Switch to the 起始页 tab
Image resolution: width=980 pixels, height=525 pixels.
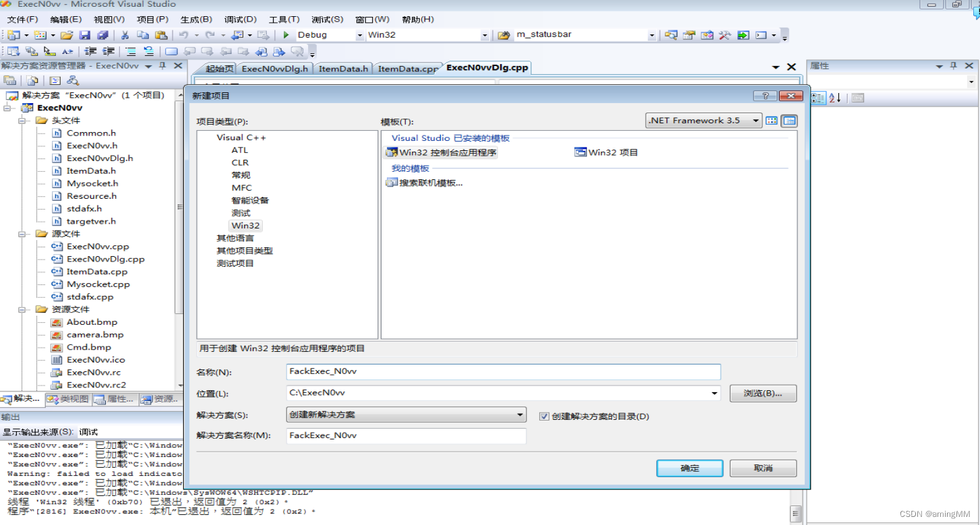click(x=220, y=68)
